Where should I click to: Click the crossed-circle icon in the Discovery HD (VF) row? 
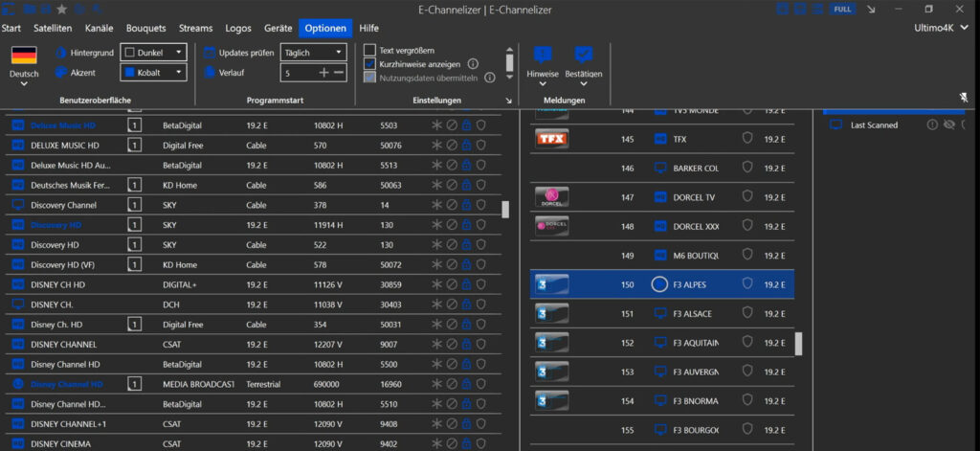pyautogui.click(x=452, y=264)
